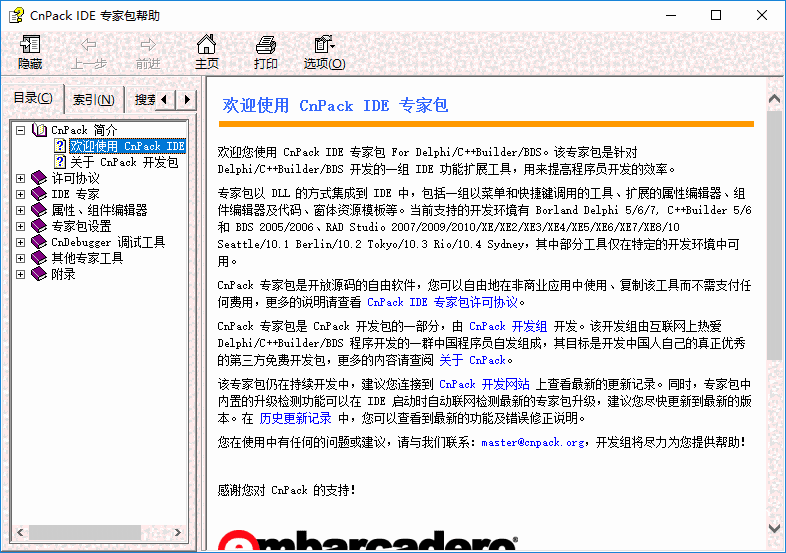
Task: Click the purple book icon for CnDebugger 调试工具
Action: (39, 242)
